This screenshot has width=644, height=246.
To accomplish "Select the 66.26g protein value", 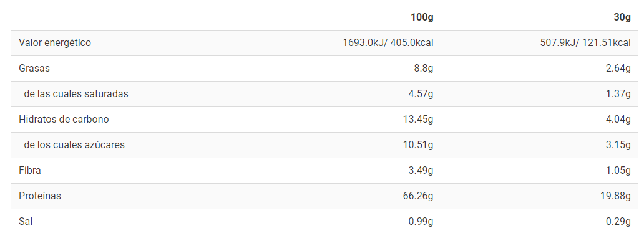I will 418,196.
